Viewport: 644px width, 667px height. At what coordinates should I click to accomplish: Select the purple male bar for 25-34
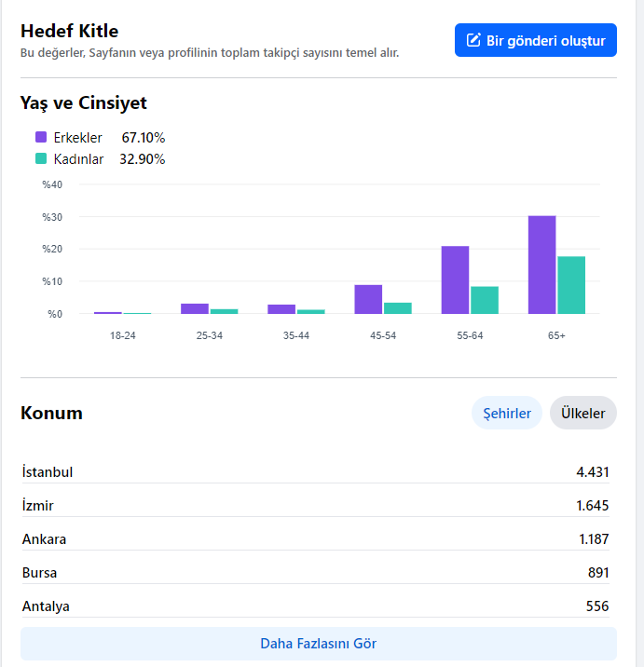point(195,309)
